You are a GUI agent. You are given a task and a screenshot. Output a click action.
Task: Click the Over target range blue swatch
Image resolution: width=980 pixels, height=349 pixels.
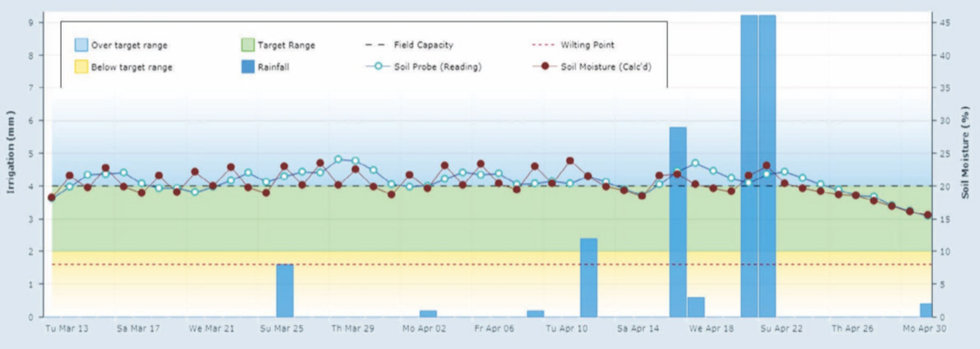[x=81, y=45]
